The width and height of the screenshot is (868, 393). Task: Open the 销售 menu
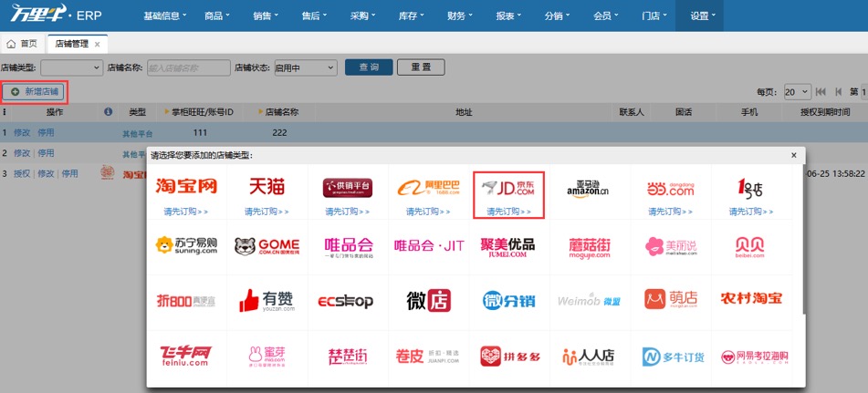[266, 16]
